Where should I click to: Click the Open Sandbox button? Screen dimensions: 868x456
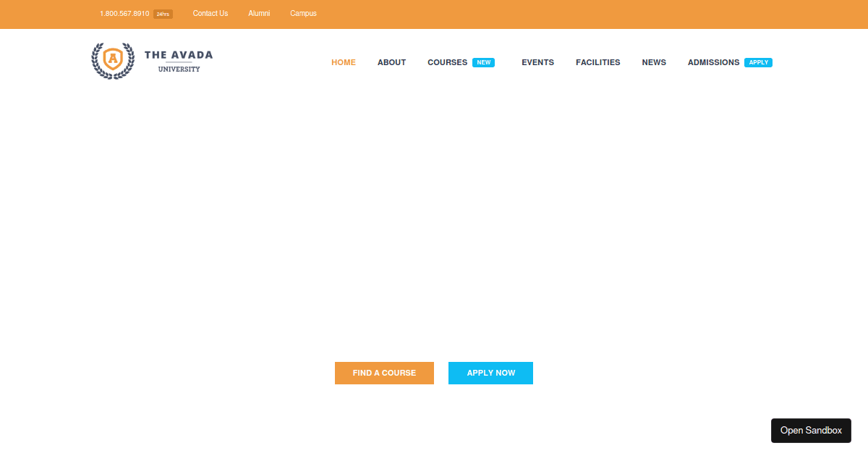click(x=811, y=430)
